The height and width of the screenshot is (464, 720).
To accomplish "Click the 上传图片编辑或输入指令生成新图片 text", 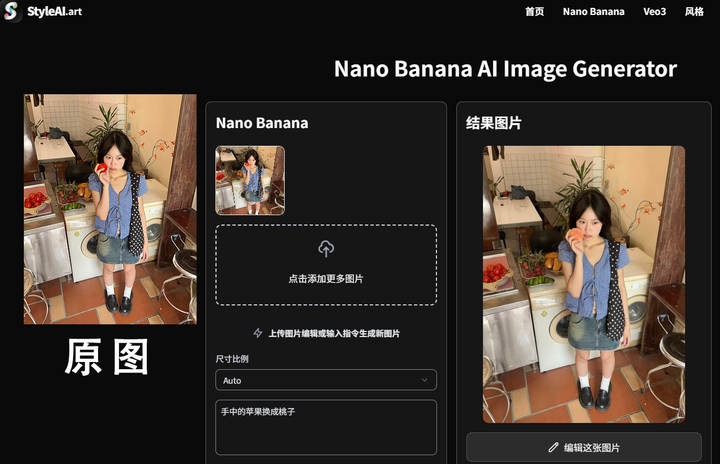I will tap(334, 334).
